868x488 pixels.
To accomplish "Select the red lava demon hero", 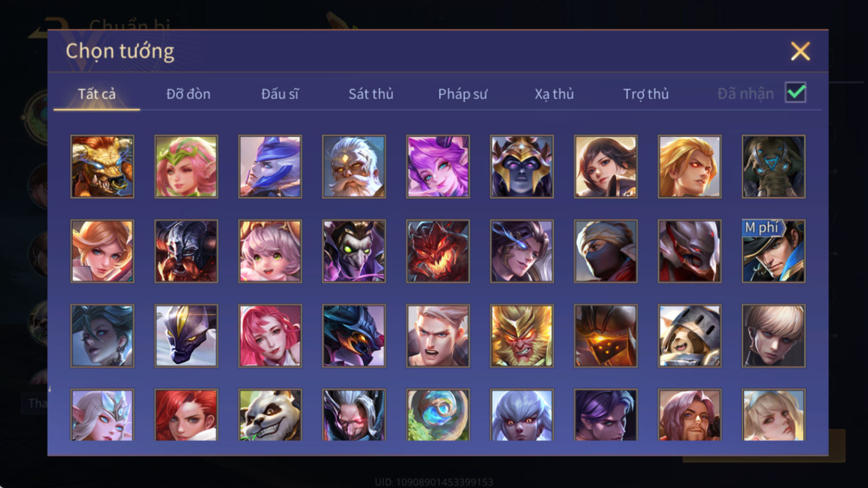I will (x=438, y=251).
